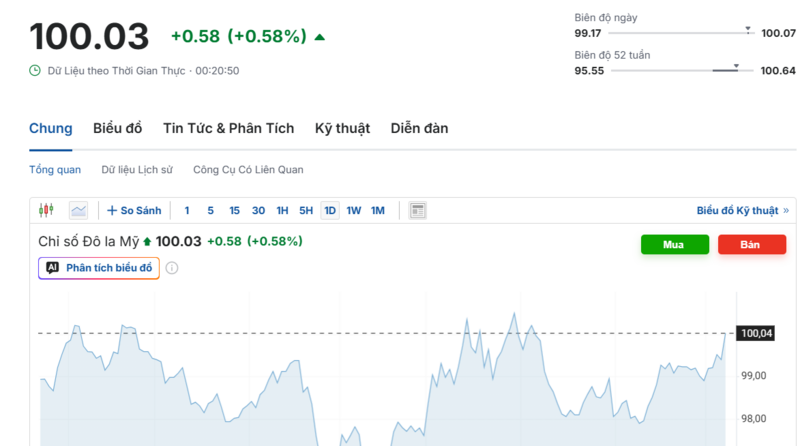Open Biểu đồ Kỹ thuật link

[742, 210]
